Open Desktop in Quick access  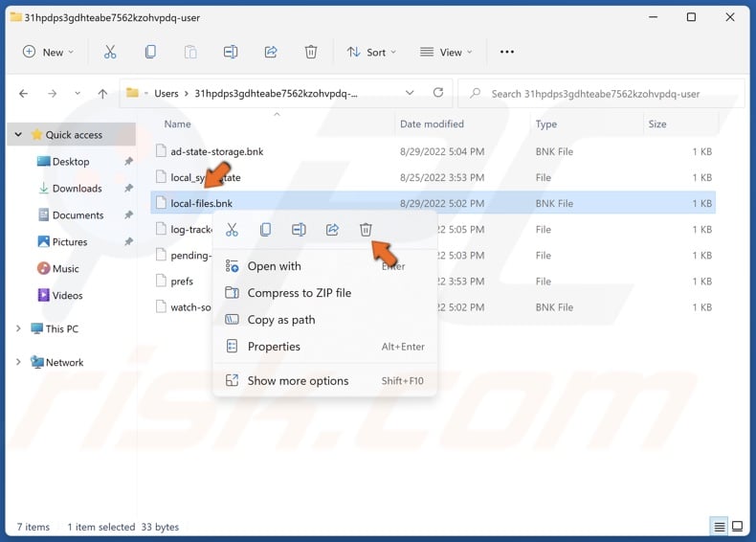(71, 162)
